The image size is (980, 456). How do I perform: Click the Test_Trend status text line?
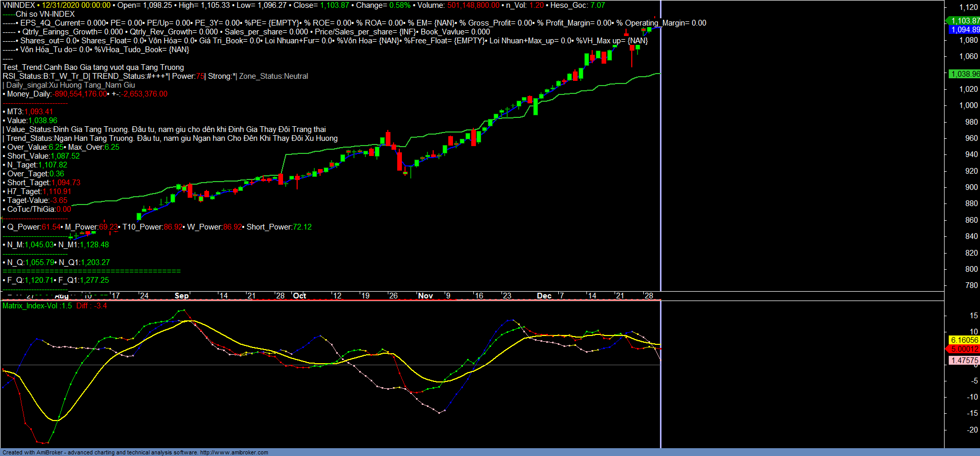pos(93,67)
